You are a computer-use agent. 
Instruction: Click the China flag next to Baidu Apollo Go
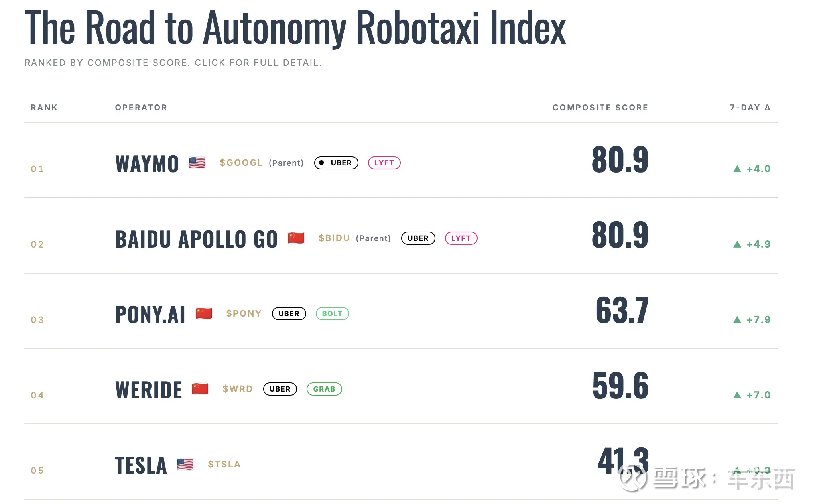(296, 238)
